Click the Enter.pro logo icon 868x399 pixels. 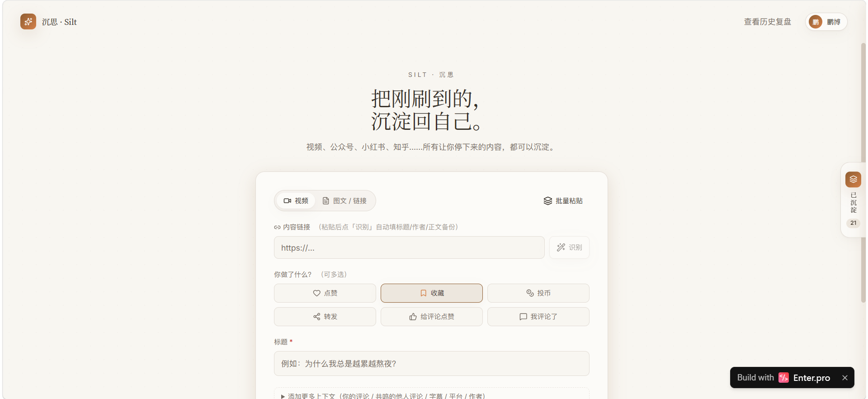783,378
